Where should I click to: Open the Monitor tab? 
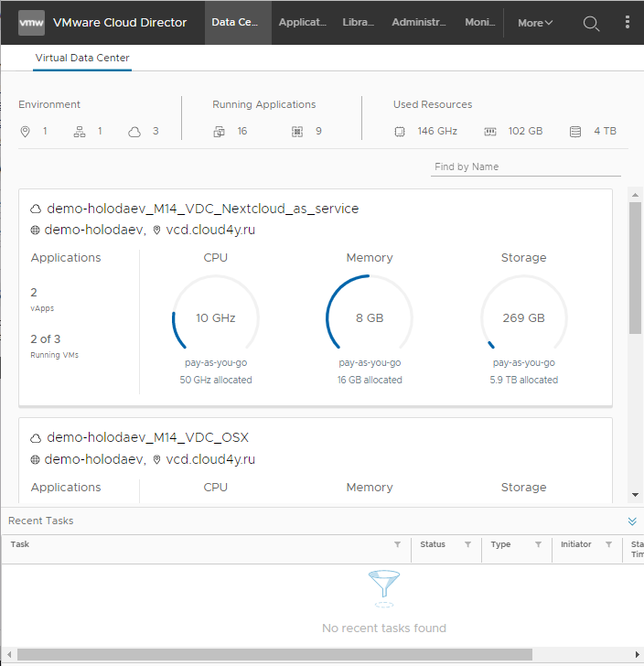pos(480,23)
